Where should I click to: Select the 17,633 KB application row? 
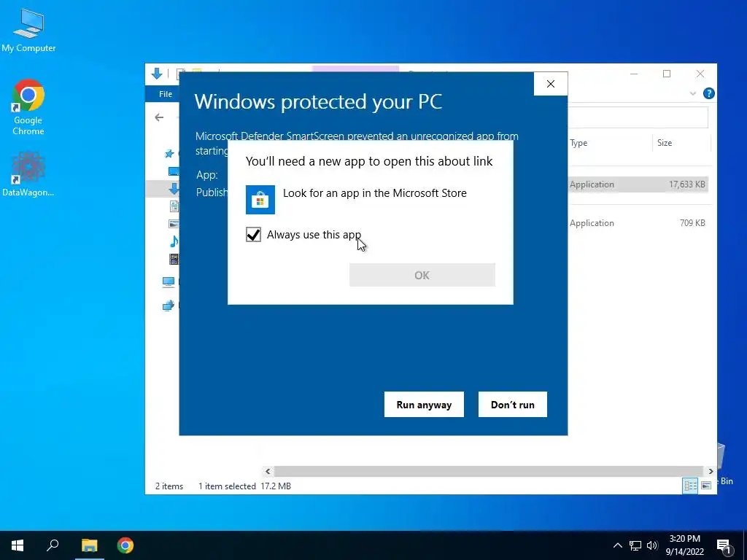(638, 184)
